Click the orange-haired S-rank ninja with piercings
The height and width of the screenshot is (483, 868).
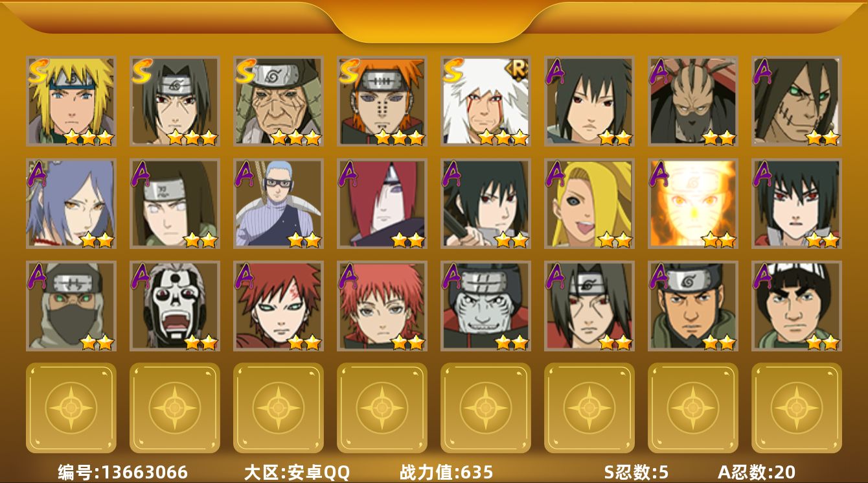coord(382,100)
